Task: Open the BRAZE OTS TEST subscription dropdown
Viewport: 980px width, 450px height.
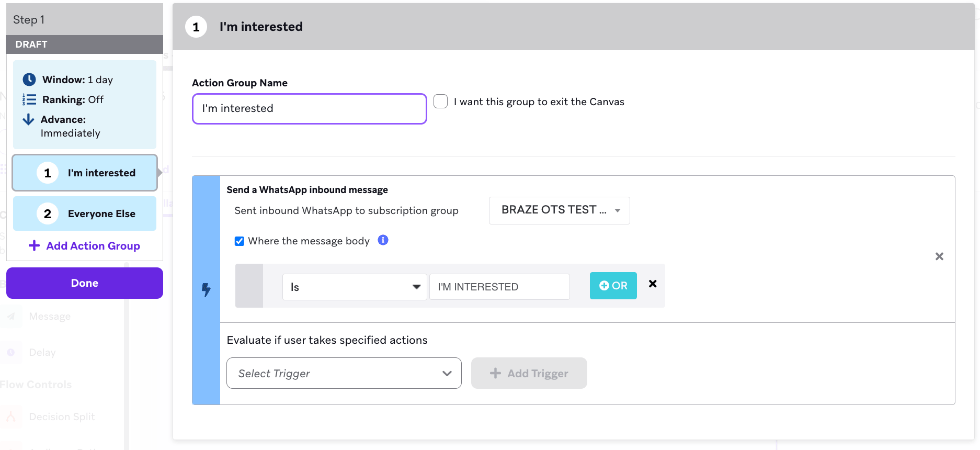Action: [x=560, y=210]
